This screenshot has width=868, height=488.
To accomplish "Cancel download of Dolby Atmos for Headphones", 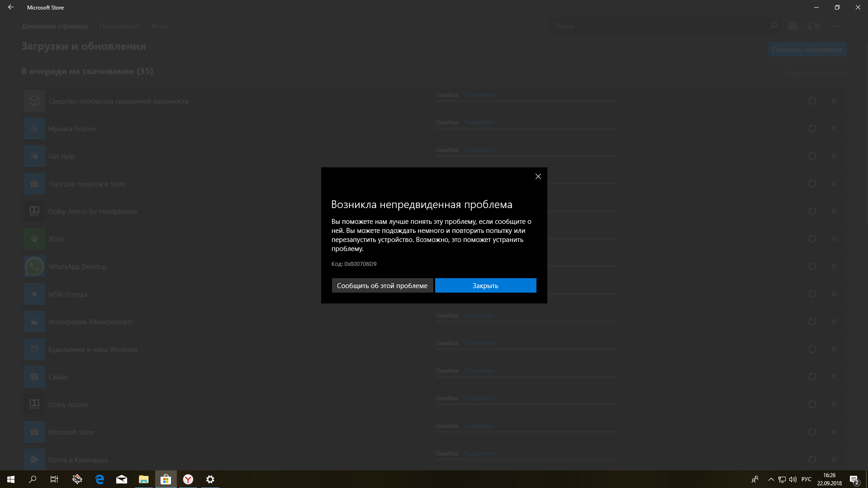I will (834, 211).
